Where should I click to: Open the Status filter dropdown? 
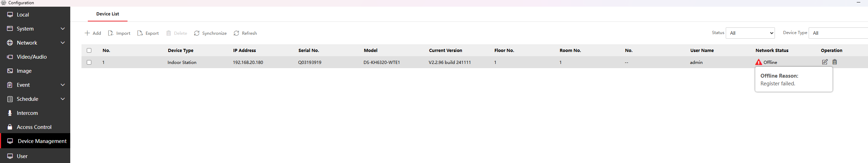[x=750, y=33]
